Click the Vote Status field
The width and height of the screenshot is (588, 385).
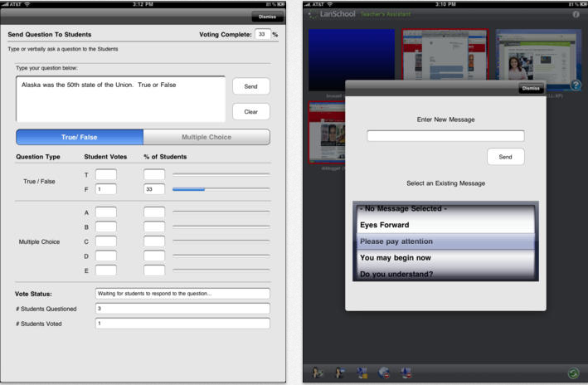(182, 294)
